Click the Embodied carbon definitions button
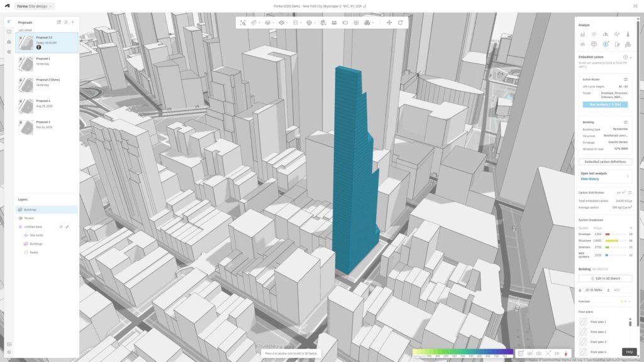The height and width of the screenshot is (362, 644). 604,162
